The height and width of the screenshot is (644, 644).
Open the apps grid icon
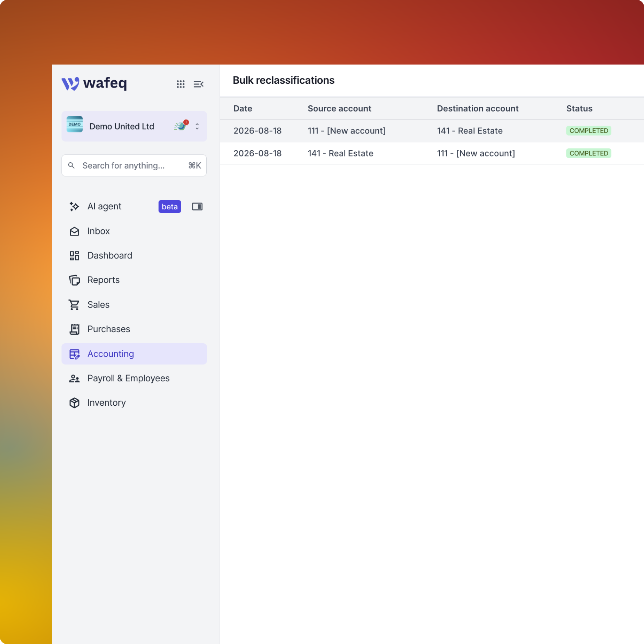pyautogui.click(x=181, y=84)
